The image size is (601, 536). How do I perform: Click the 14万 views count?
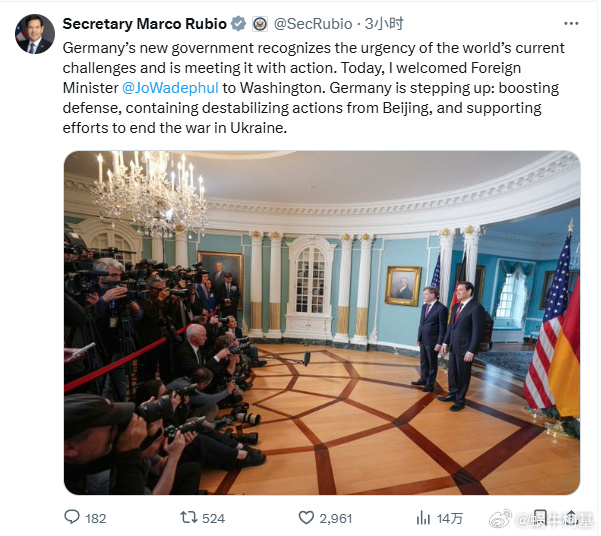coord(450,518)
